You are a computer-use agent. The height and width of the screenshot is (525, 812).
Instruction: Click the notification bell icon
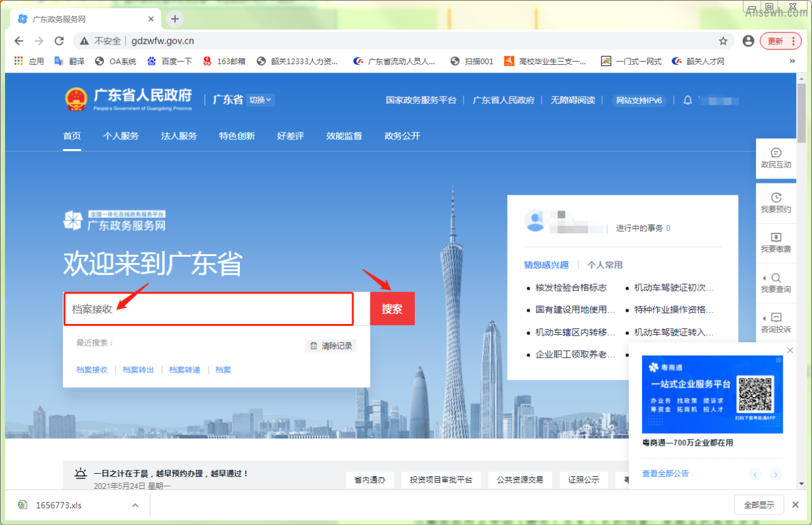click(688, 100)
